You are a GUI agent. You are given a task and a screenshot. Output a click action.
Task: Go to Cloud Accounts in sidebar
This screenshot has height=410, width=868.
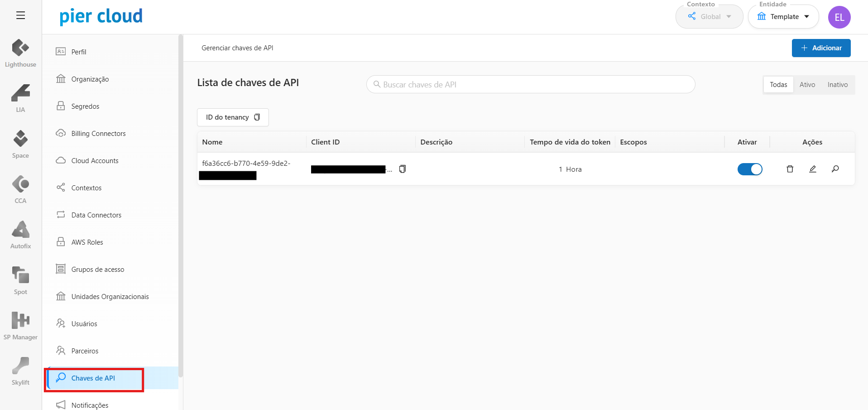tap(95, 161)
